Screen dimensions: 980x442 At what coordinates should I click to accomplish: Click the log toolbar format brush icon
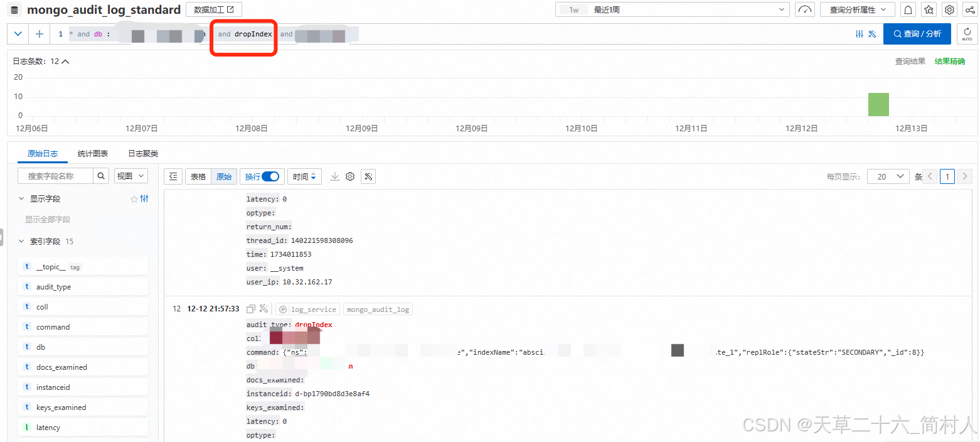(x=369, y=176)
